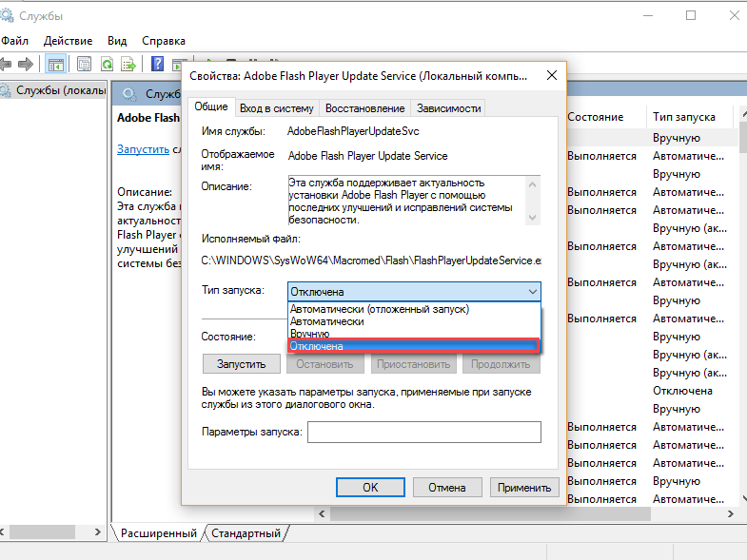Switch to the Стандартный view tab at the bottom
The image size is (747, 560).
tap(246, 533)
